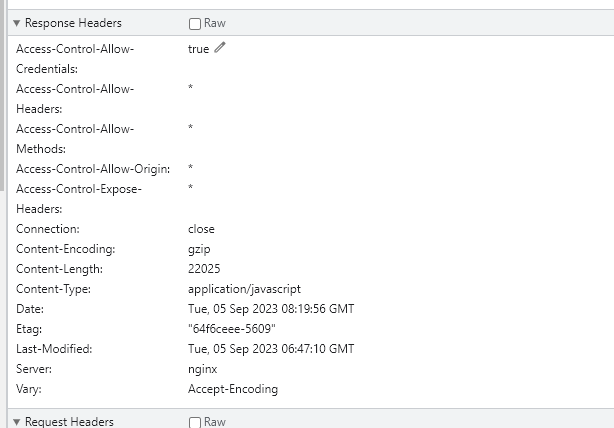Enable Raw view for Request Headers
This screenshot has height=428, width=614.
coord(195,422)
